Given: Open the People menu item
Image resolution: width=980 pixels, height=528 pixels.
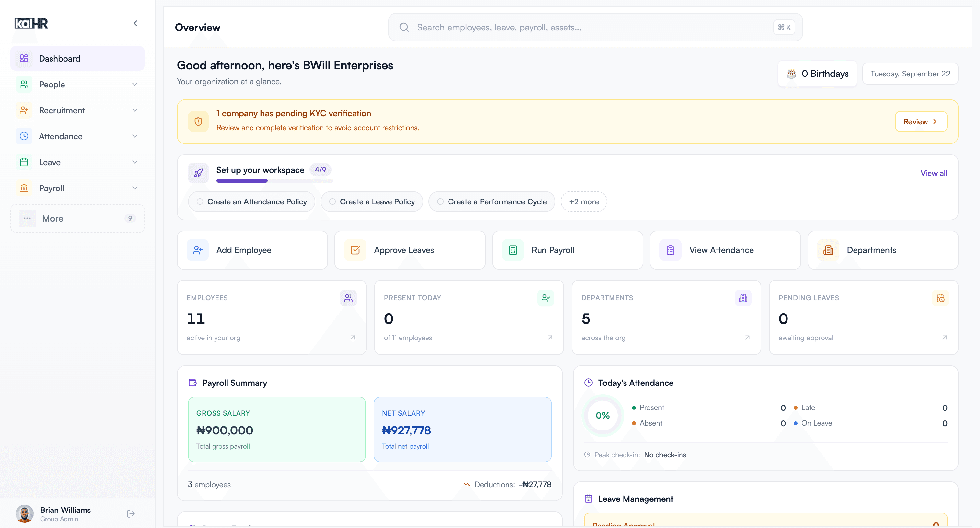Looking at the screenshot, I should tap(77, 84).
